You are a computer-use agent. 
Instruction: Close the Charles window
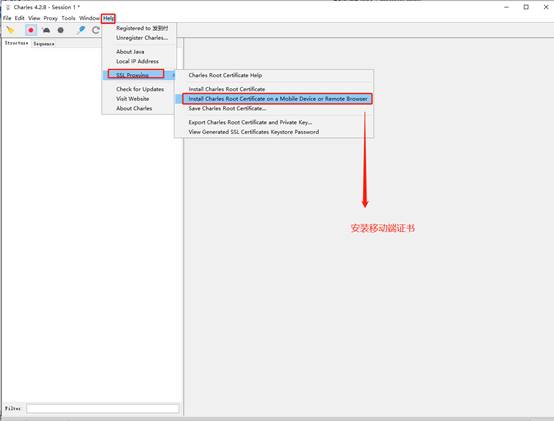tap(546, 7)
